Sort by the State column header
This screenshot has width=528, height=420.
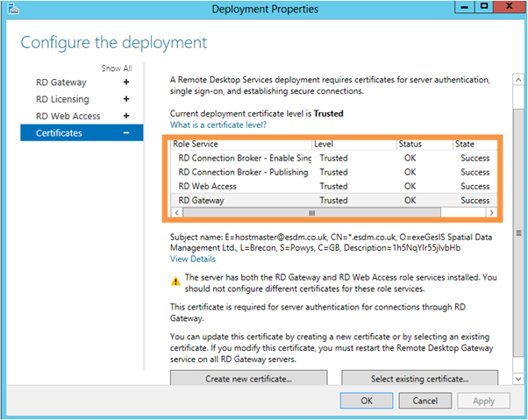(x=475, y=144)
